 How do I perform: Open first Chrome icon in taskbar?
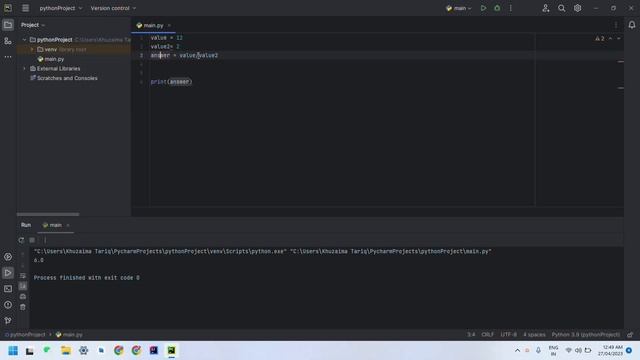click(119, 351)
